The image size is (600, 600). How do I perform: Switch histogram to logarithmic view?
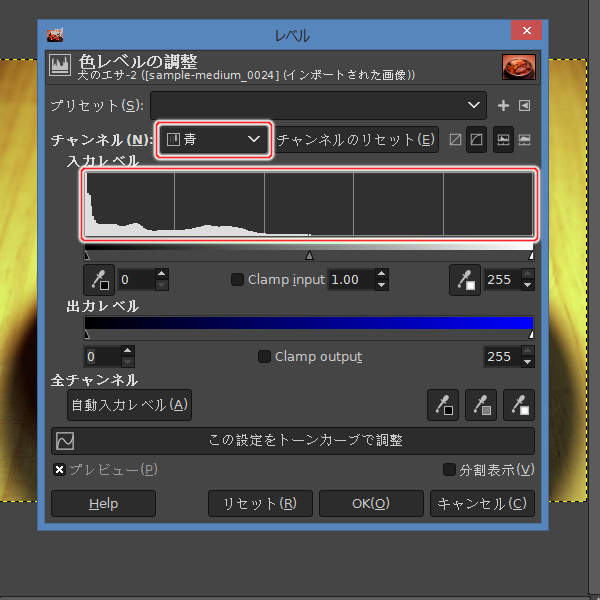[524, 139]
